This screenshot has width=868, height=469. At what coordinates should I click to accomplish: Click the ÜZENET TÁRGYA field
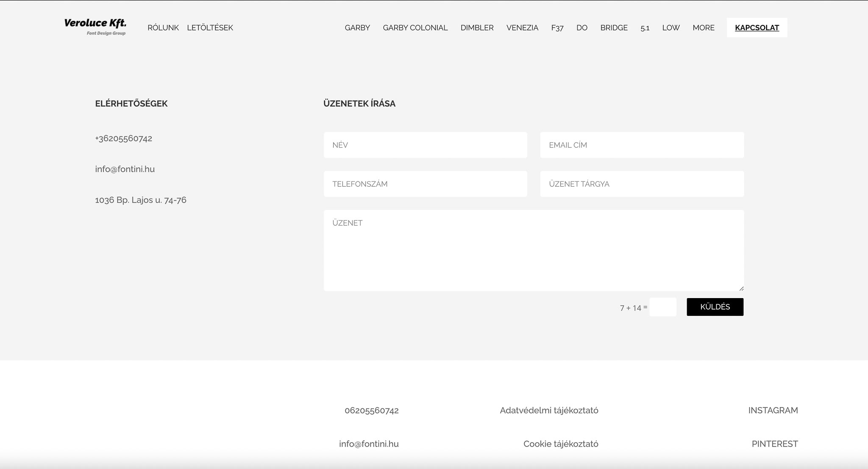642,184
